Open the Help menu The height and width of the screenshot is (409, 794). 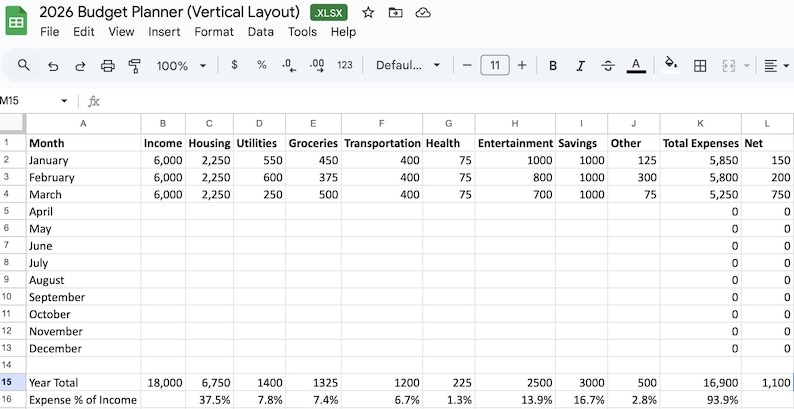click(343, 32)
